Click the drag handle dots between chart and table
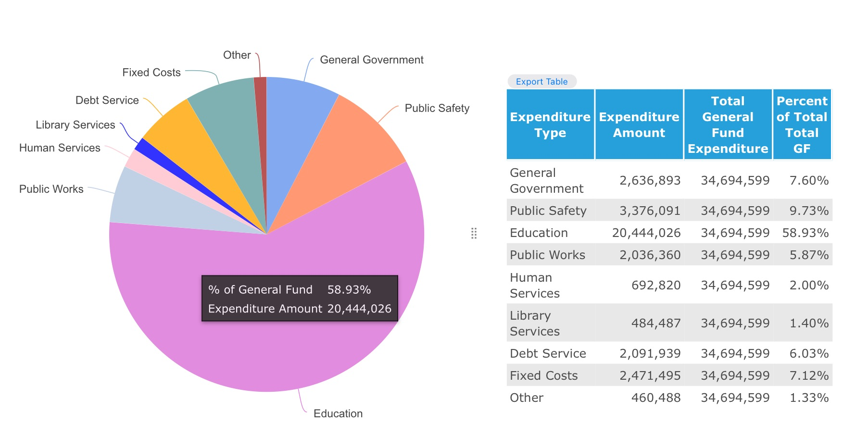 tap(474, 234)
